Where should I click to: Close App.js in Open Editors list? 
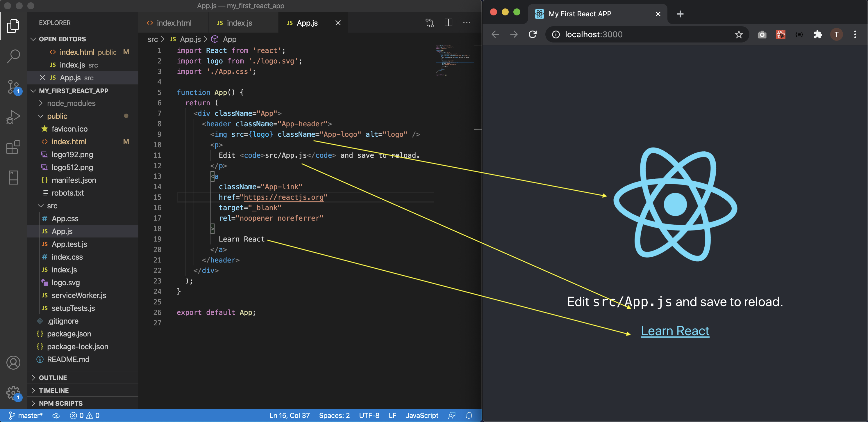point(42,78)
